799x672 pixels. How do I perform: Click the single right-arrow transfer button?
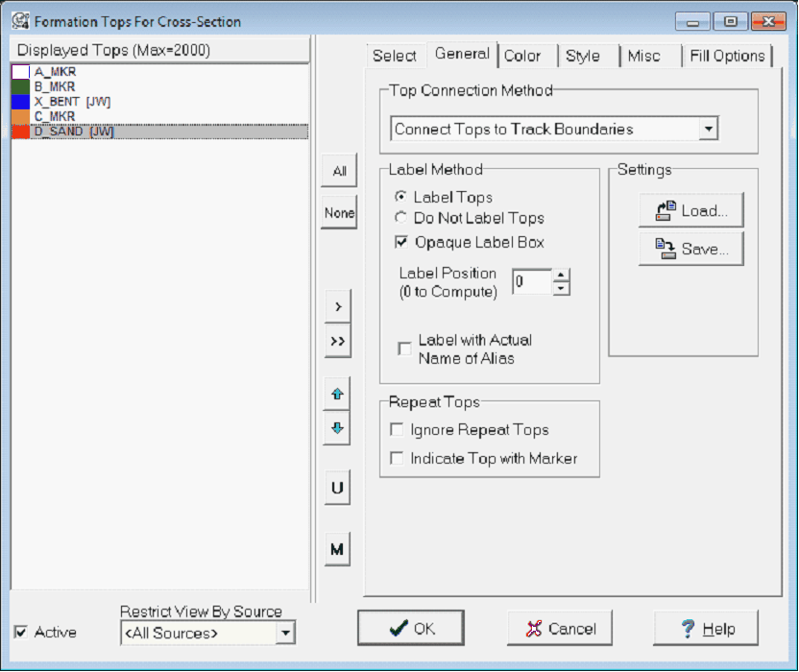[337, 305]
